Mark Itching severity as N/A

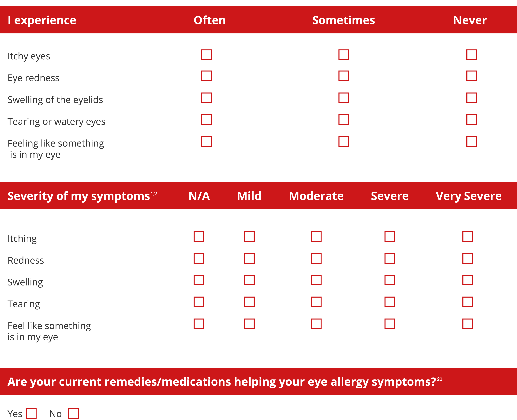(199, 236)
